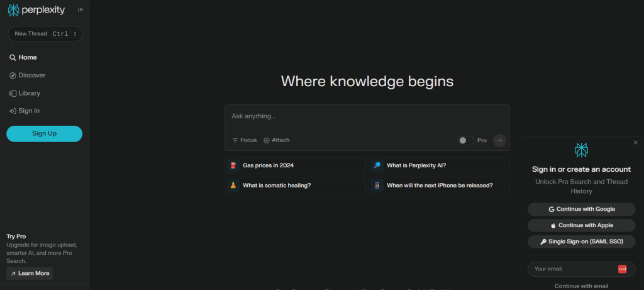The image size is (644, 290).
Task: Click the Attach file icon
Action: pos(277,140)
